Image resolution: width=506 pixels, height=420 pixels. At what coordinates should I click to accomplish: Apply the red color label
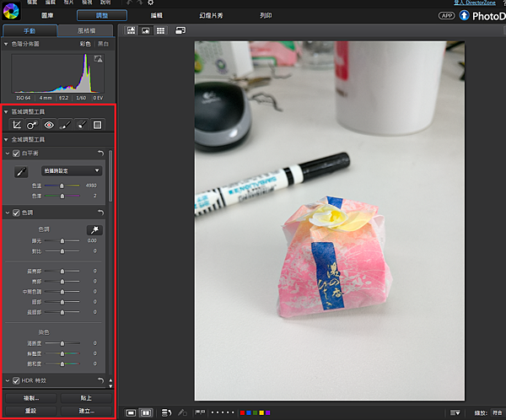tap(242, 412)
